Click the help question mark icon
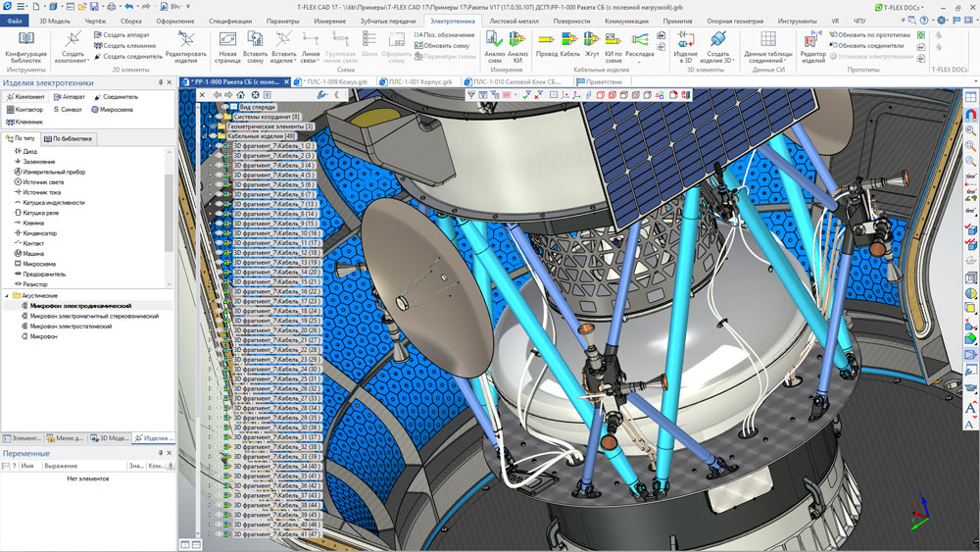The image size is (980, 552). (924, 21)
